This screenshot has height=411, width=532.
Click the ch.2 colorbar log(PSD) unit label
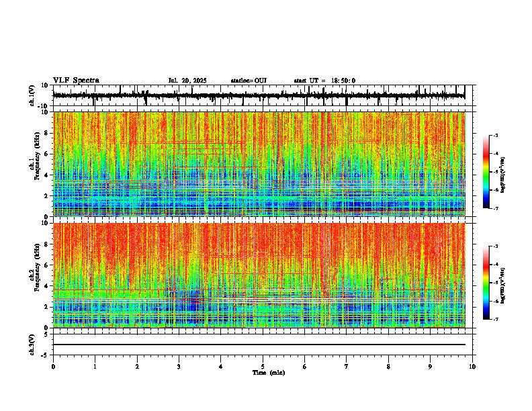[x=503, y=285]
